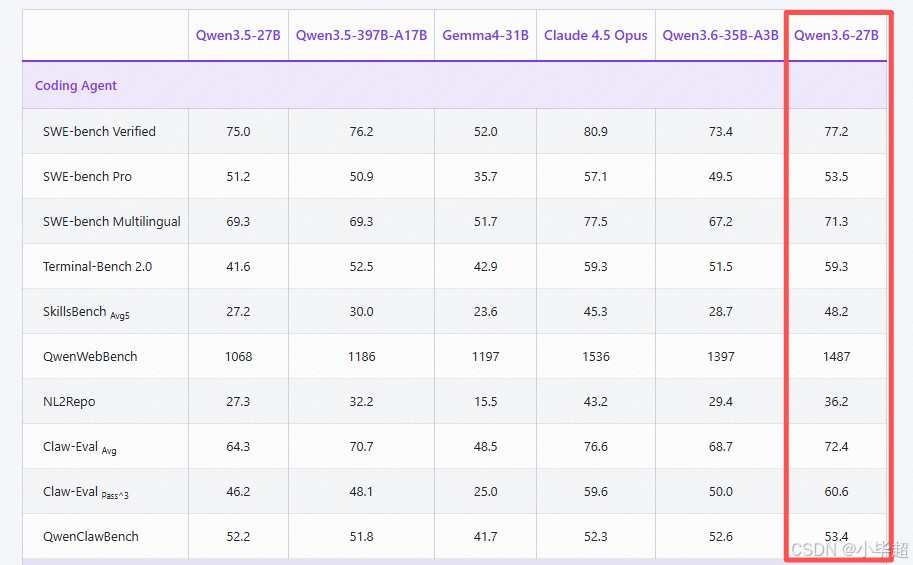
Task: Click value 23.6 in SkillsBench row
Action: coord(485,312)
